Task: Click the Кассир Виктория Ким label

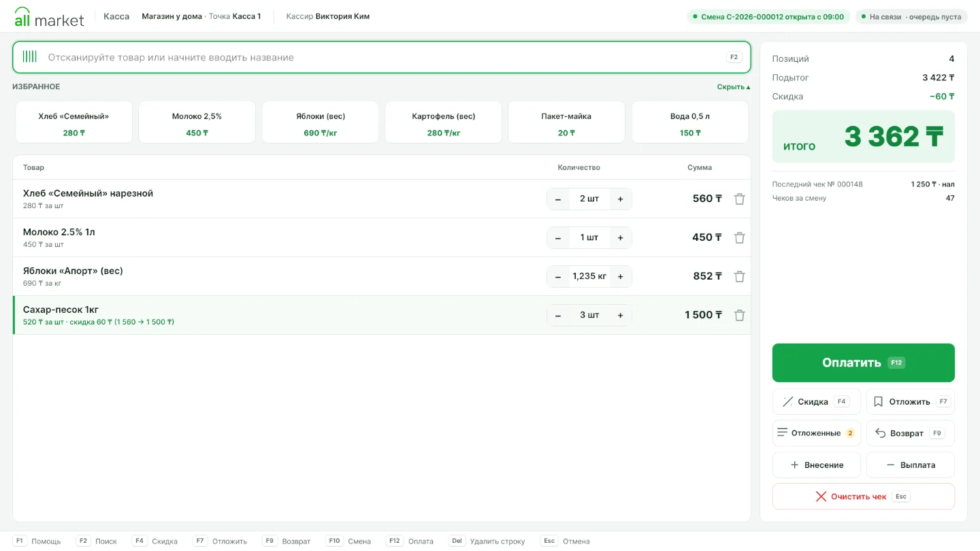Action: tap(327, 16)
